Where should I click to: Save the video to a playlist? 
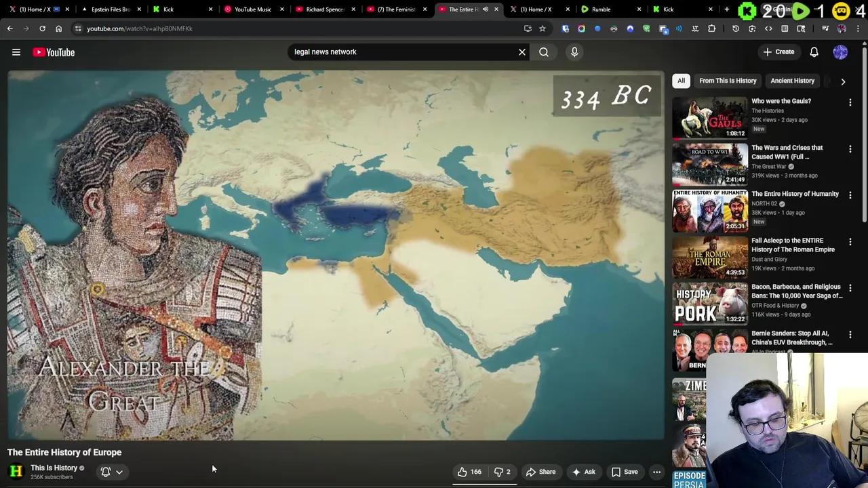625,472
